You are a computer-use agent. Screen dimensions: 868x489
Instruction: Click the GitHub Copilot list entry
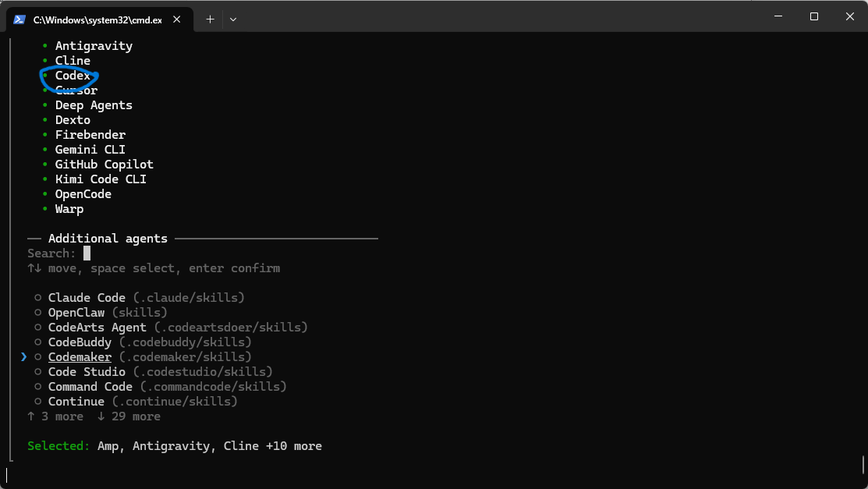pyautogui.click(x=104, y=165)
